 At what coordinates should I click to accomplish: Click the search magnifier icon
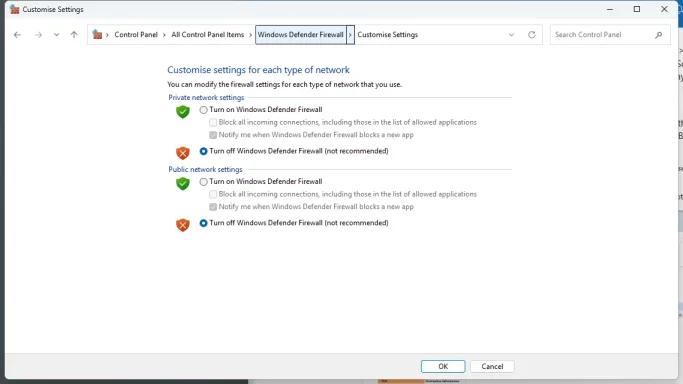tap(659, 35)
